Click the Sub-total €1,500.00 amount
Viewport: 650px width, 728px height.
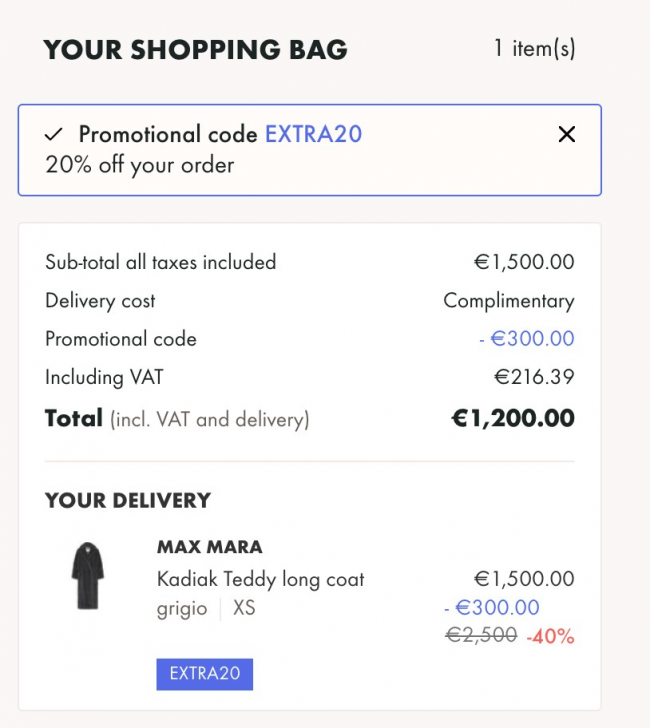pyautogui.click(x=524, y=262)
